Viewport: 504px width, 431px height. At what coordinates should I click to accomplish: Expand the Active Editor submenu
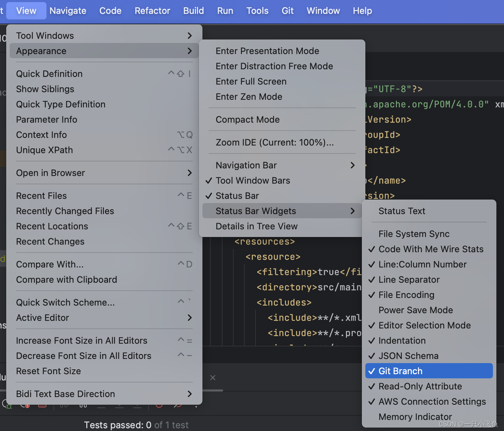(104, 318)
